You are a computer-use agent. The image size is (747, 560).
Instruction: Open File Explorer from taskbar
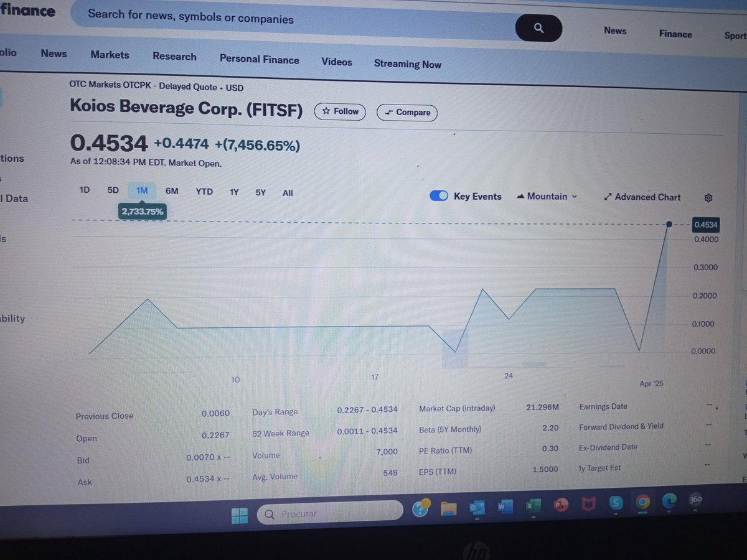(x=449, y=508)
